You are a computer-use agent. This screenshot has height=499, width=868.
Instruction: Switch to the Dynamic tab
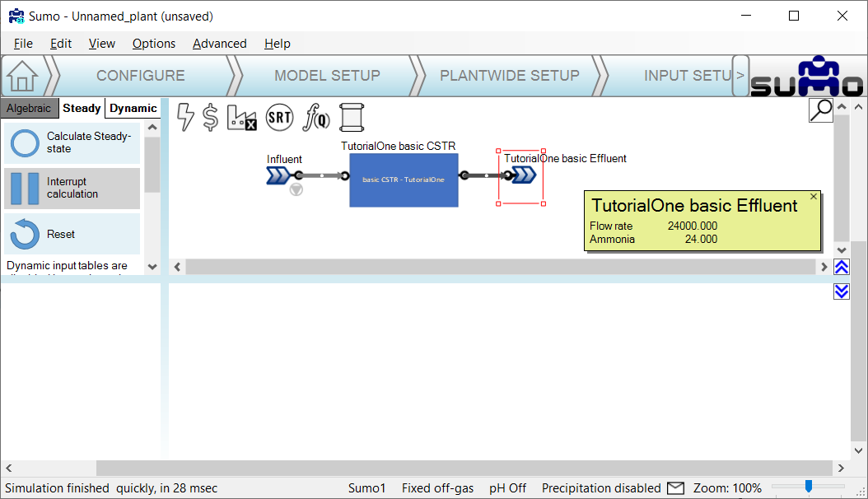(x=133, y=108)
